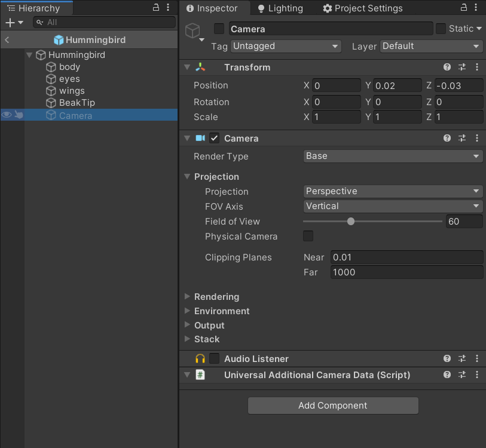The height and width of the screenshot is (448, 486).
Task: Edit Position Z field -0.03
Action: (459, 85)
